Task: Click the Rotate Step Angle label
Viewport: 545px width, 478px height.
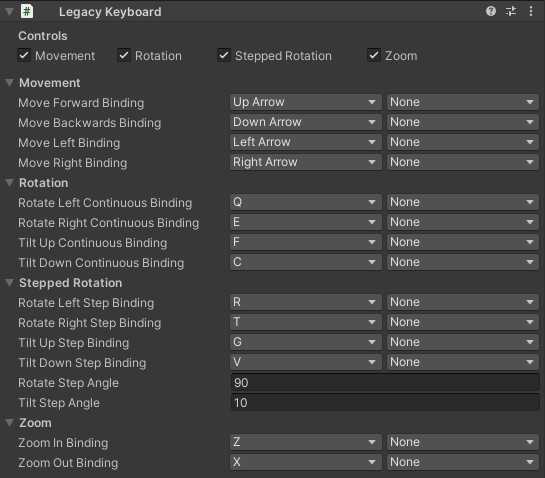Action: (68, 383)
